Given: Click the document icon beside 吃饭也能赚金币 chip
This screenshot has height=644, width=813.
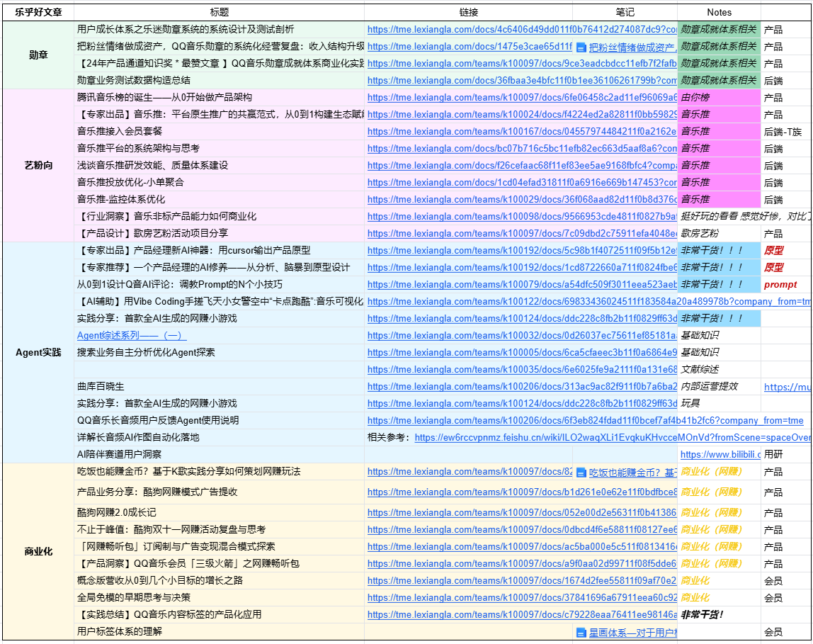Looking at the screenshot, I should pos(581,473).
